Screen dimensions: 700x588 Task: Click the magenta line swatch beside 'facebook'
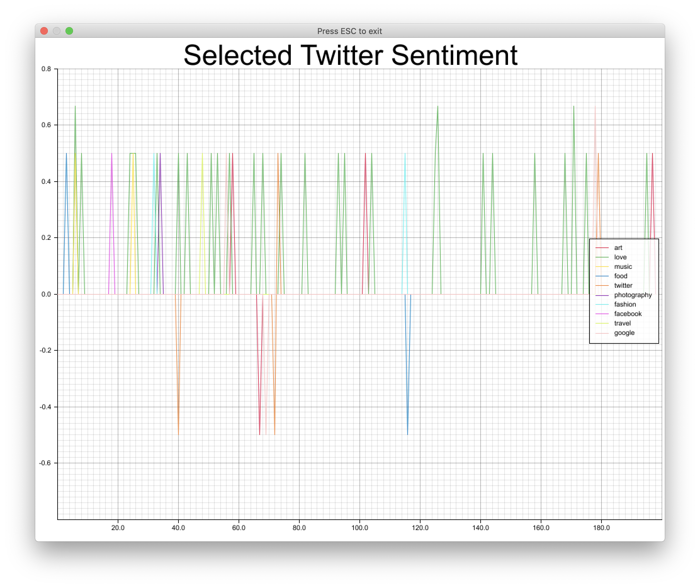(602, 314)
